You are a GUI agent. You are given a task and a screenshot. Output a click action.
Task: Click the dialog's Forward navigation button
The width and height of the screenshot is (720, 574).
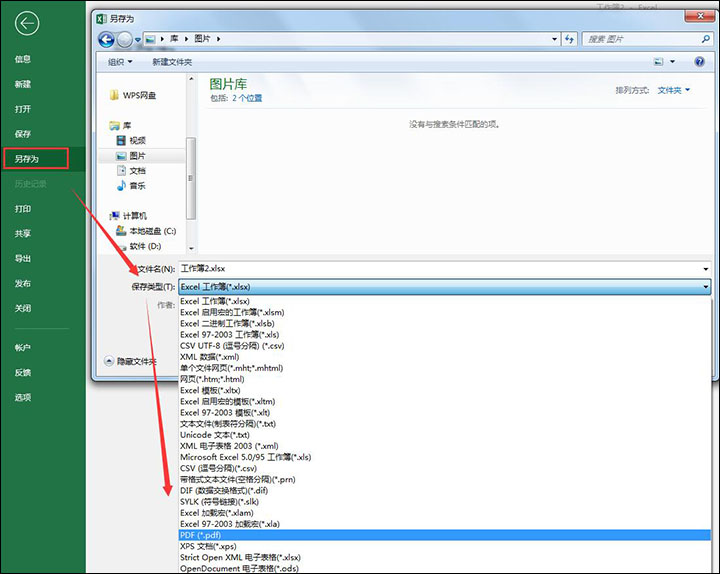[124, 39]
